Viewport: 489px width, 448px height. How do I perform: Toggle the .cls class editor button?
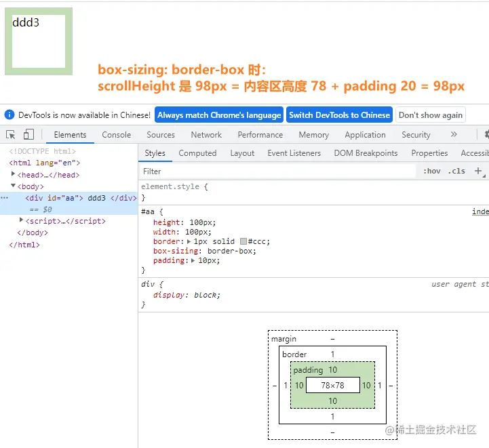456,171
